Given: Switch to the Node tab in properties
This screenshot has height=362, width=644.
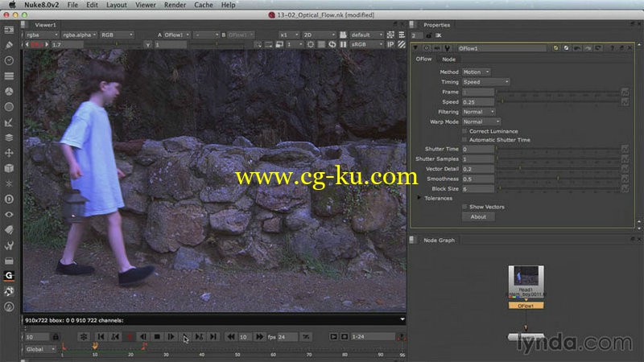Looking at the screenshot, I should 448,60.
